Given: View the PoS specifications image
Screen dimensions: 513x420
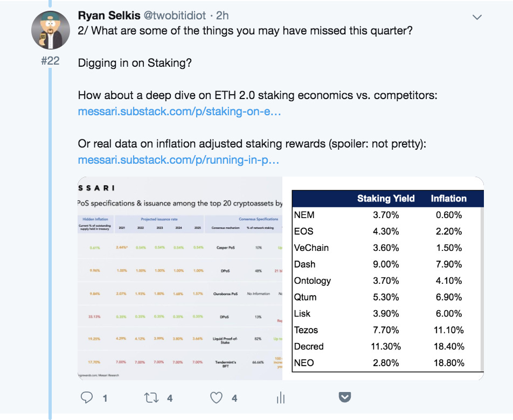Looking at the screenshot, I should (181, 278).
